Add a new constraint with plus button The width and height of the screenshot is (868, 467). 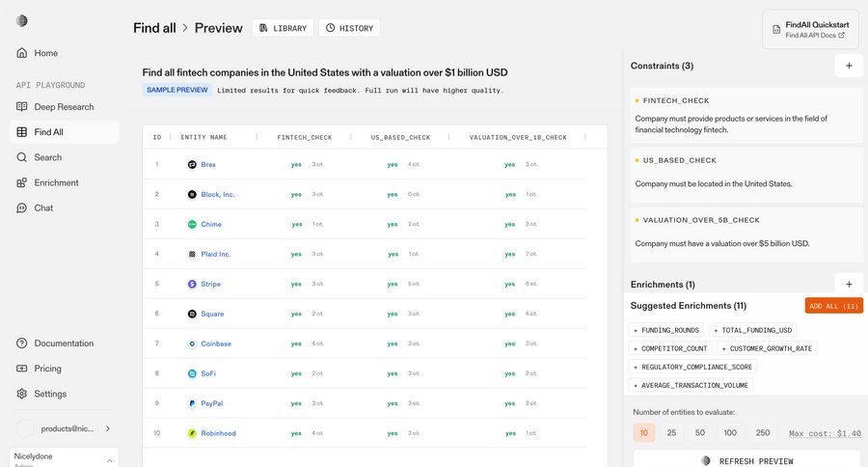click(849, 66)
